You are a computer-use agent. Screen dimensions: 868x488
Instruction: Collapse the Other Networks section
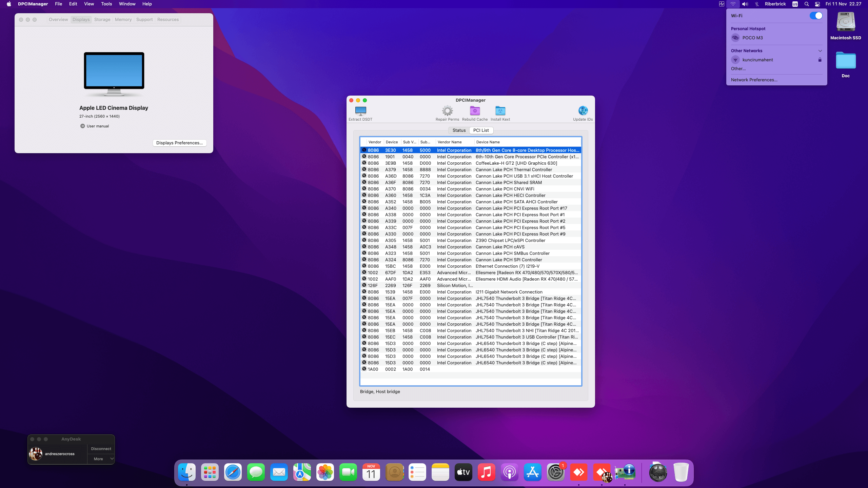coord(820,51)
